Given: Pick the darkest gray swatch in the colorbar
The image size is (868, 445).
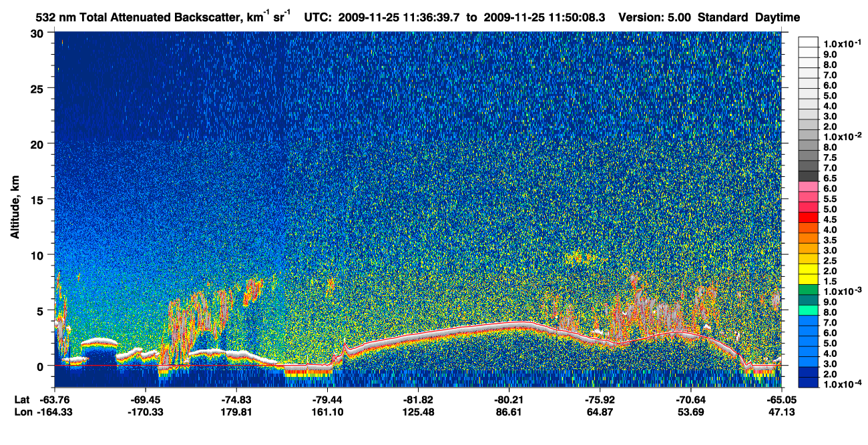Looking at the screenshot, I should [x=809, y=176].
